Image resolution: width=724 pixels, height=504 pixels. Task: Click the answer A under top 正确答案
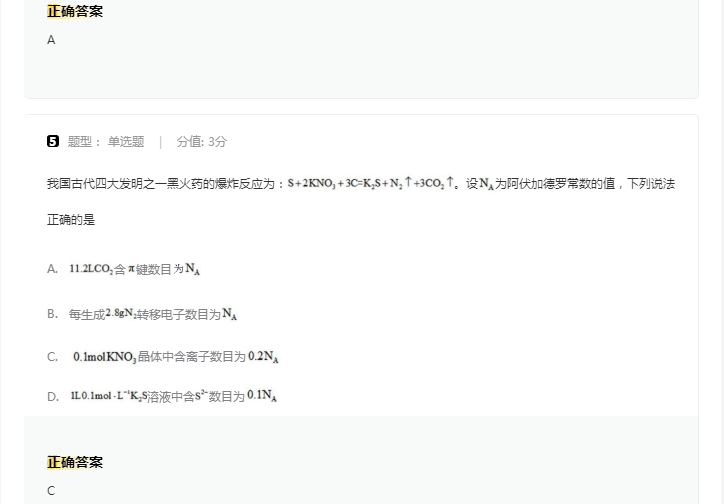point(51,40)
